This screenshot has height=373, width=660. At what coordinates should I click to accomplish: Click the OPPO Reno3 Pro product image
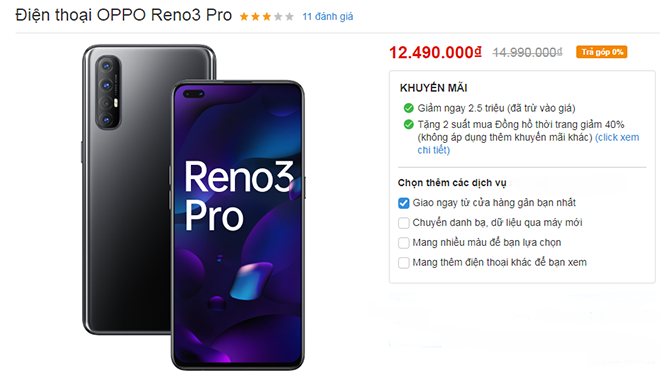coord(193,207)
